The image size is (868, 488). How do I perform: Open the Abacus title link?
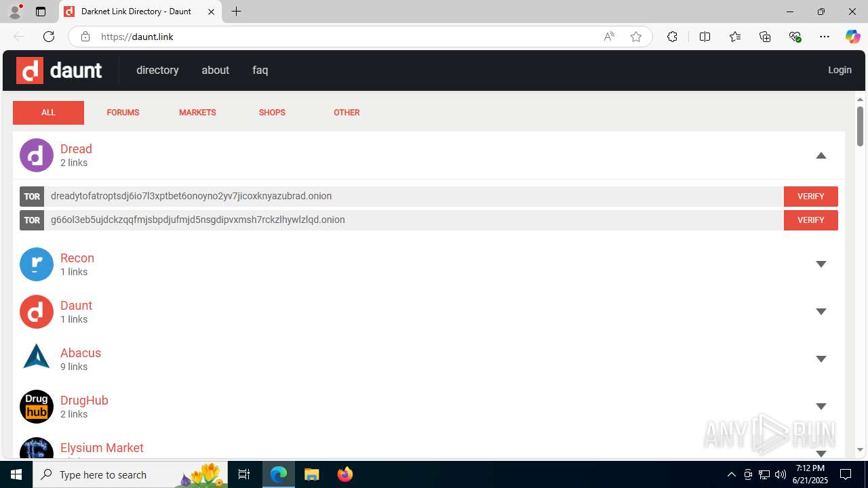(x=81, y=353)
